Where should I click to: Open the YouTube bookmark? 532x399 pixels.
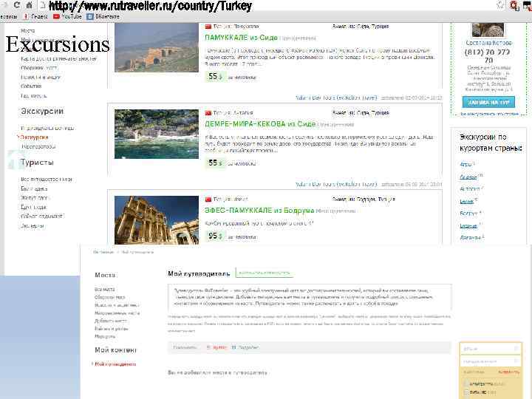click(x=67, y=16)
